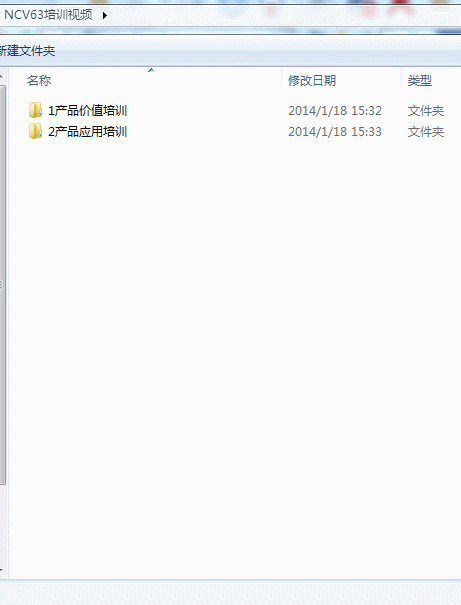
Task: Sort files by the 类型 column header
Action: 420,81
